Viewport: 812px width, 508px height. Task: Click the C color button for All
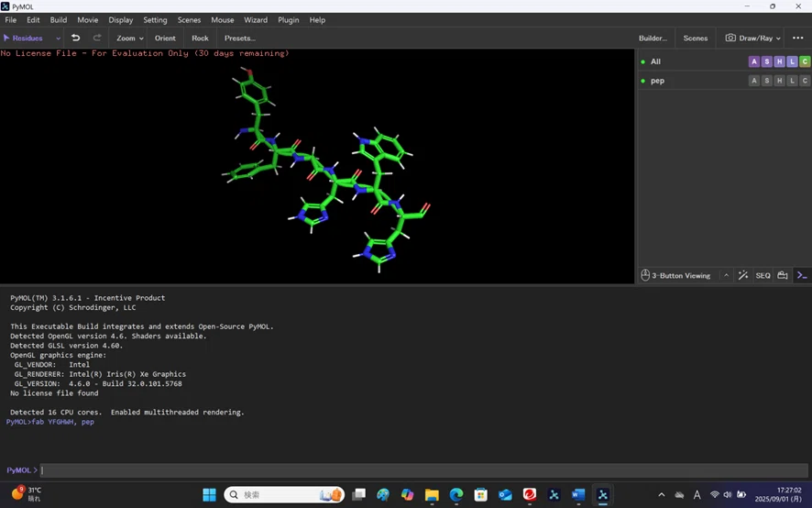805,61
